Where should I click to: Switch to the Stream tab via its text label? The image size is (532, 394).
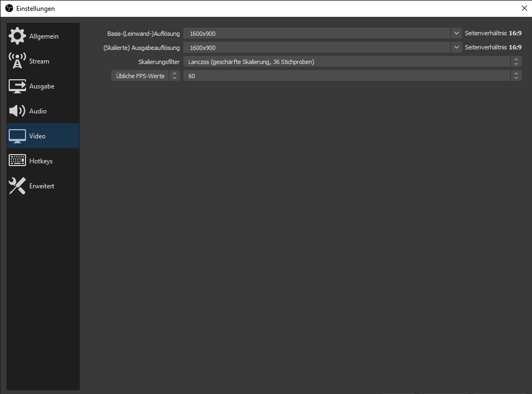click(x=39, y=61)
